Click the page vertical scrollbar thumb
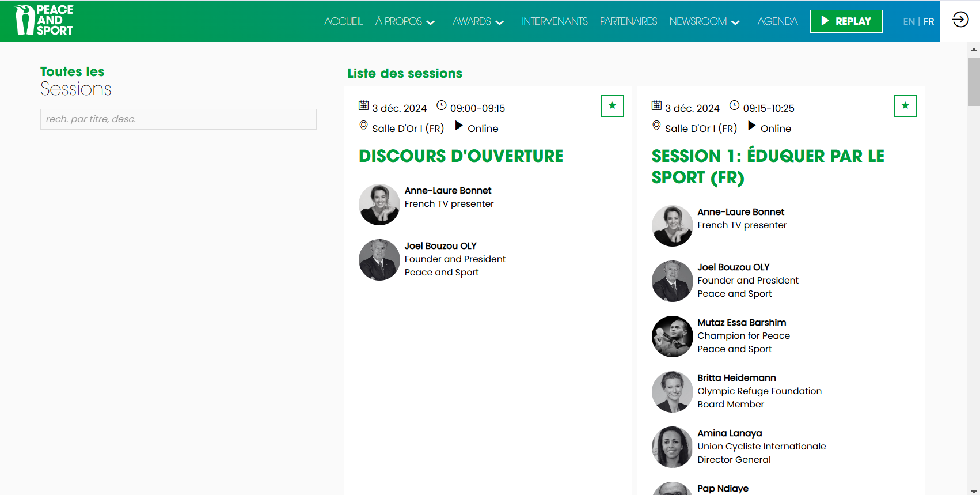 974,82
